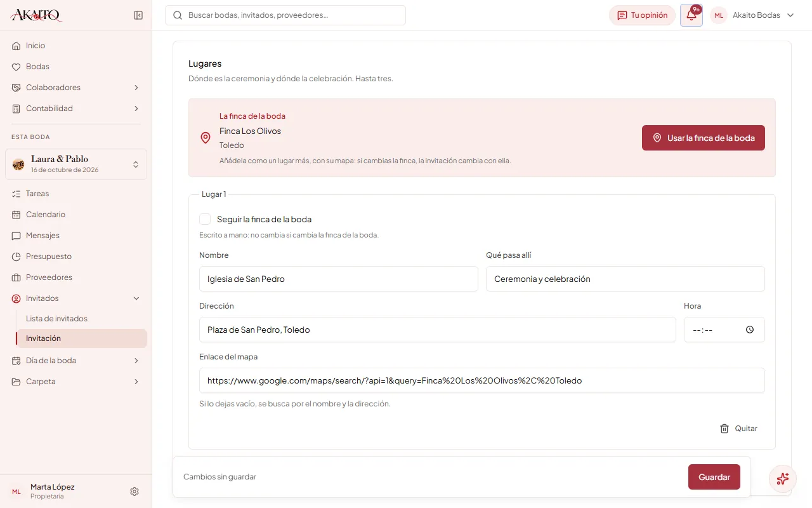
Task: Open the Presupuesto page
Action: point(76,257)
